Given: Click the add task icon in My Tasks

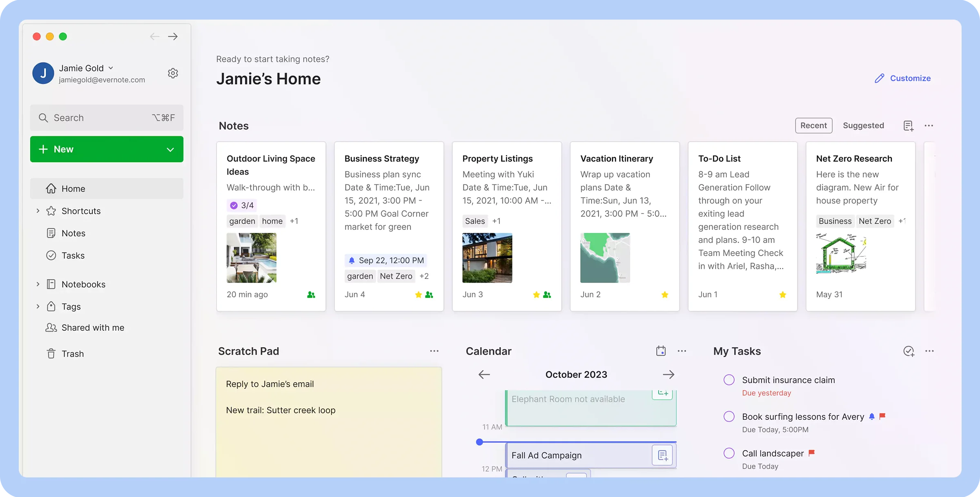Looking at the screenshot, I should [x=909, y=351].
